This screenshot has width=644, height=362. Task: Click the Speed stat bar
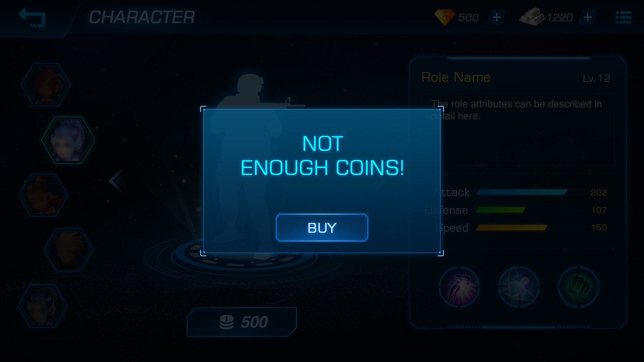512,228
